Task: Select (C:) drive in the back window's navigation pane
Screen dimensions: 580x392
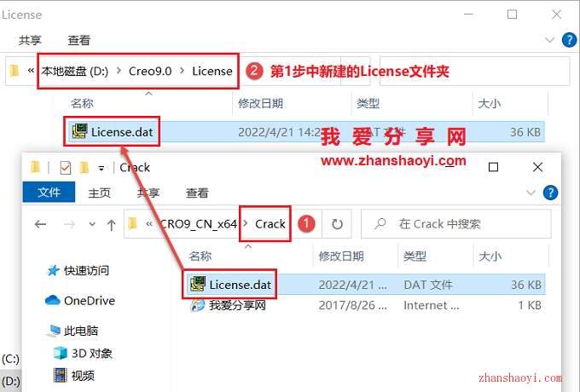Action: coord(10,359)
